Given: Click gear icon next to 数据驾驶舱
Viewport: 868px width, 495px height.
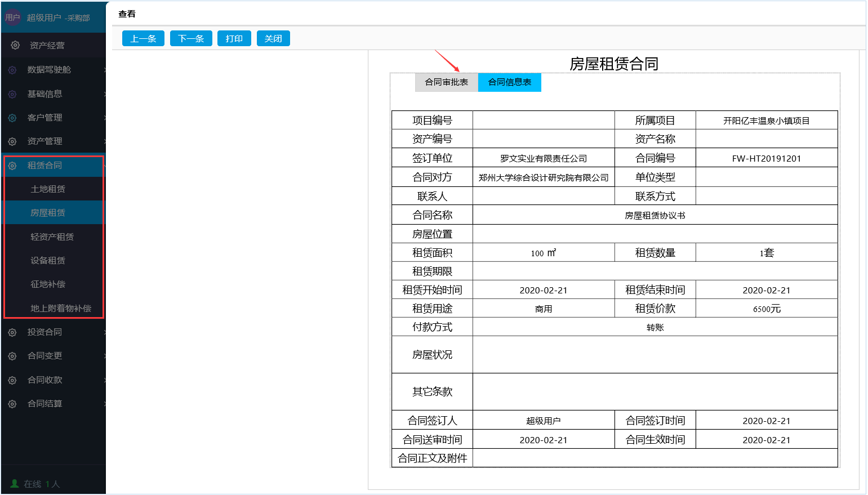Looking at the screenshot, I should click(12, 70).
